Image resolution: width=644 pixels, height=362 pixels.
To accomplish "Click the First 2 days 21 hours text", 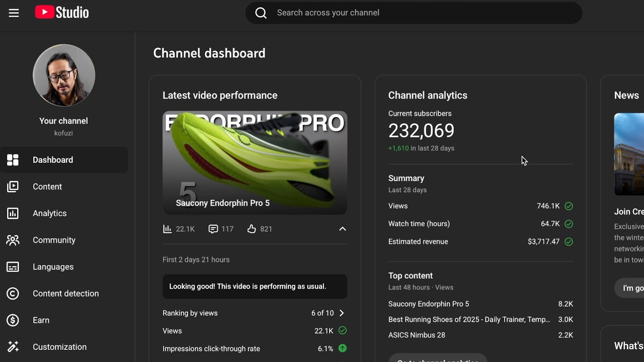I will [x=196, y=260].
